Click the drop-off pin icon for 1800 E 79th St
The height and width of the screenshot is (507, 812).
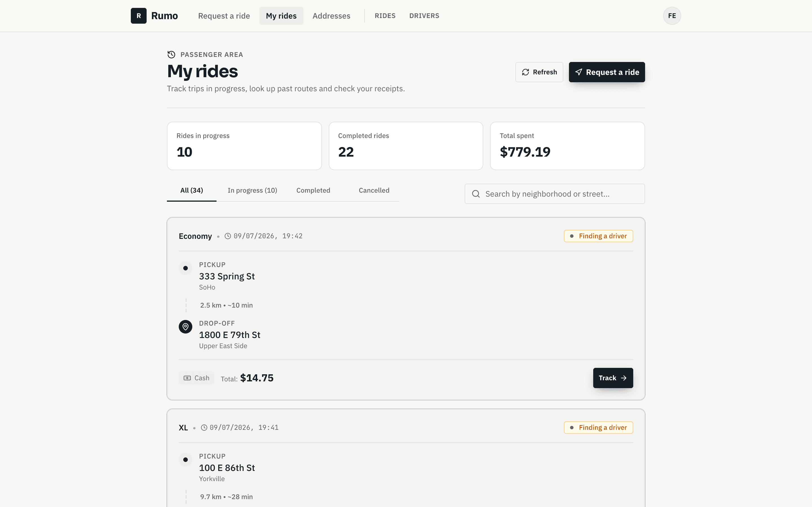tap(186, 327)
